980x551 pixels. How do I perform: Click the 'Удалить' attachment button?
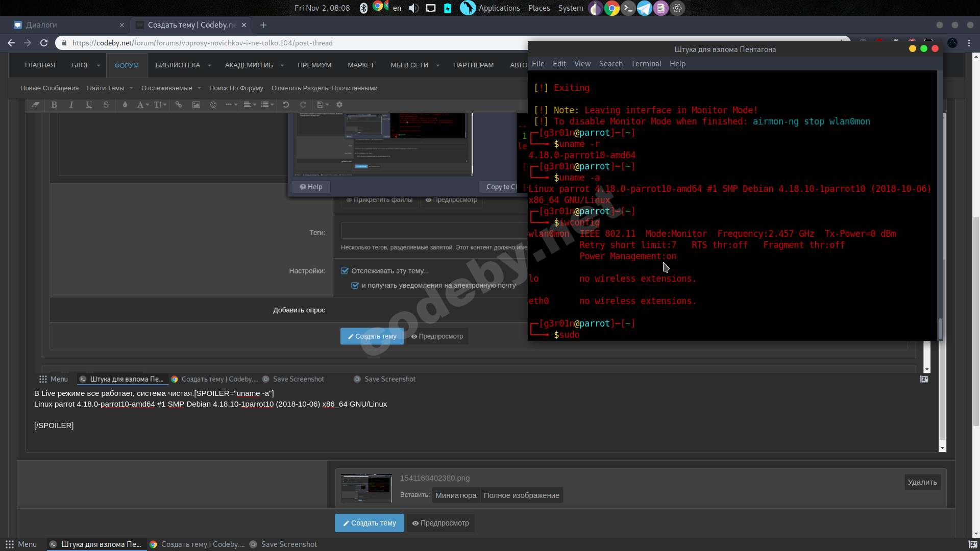(x=922, y=482)
